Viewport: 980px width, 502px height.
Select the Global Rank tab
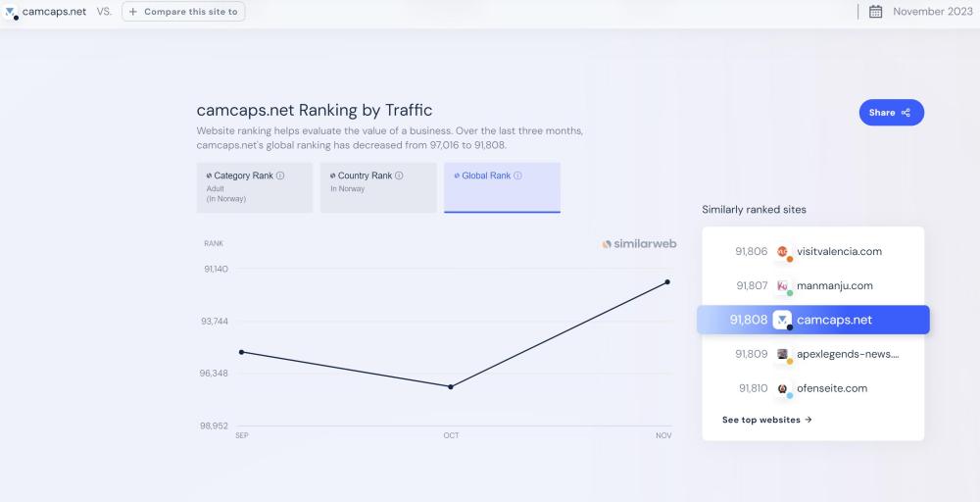pos(502,187)
